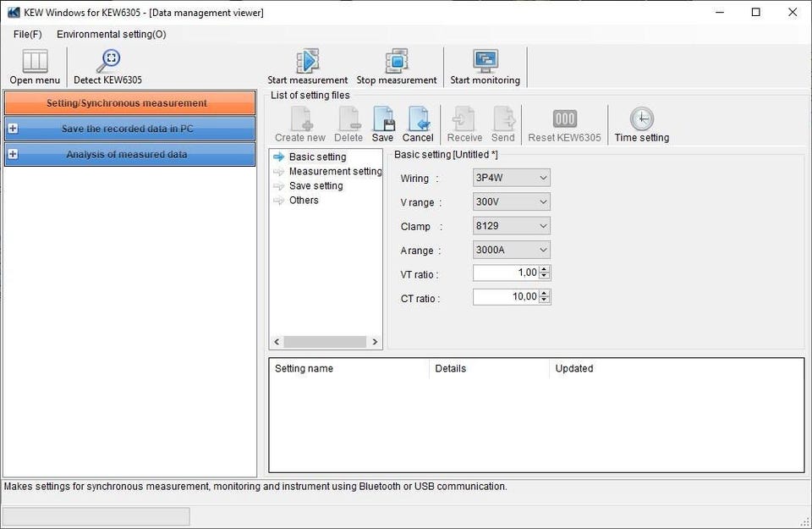Screen dimensions: 812x529
Task: Select Save setting in the tree
Action: pyautogui.click(x=315, y=186)
